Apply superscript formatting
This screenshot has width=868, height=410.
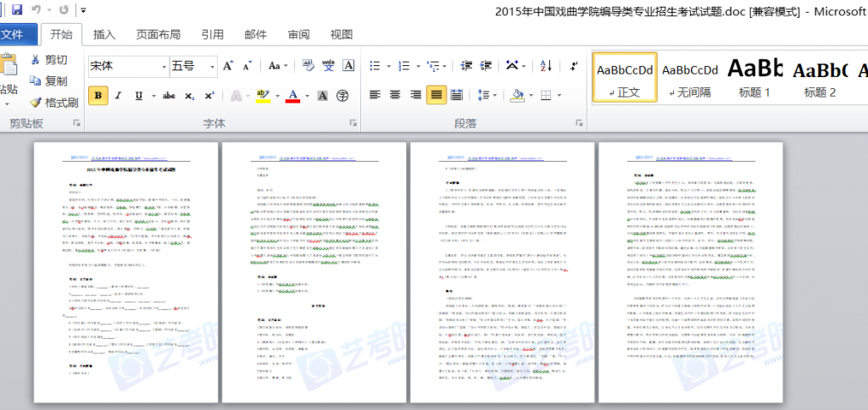click(209, 96)
